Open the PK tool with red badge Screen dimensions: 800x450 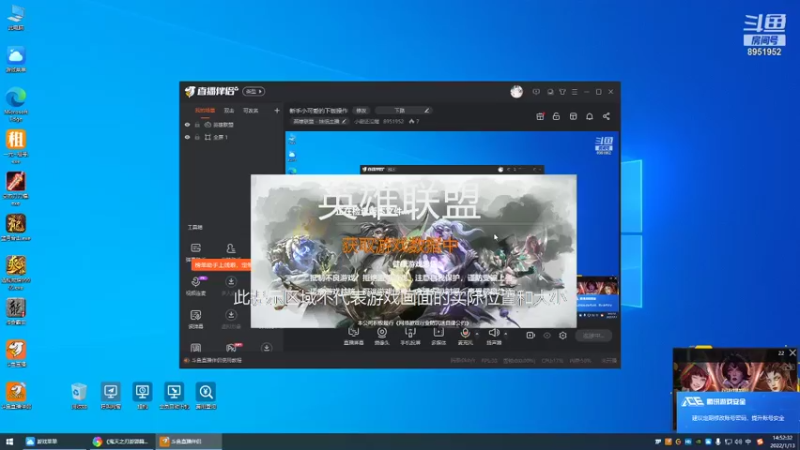[232, 347]
